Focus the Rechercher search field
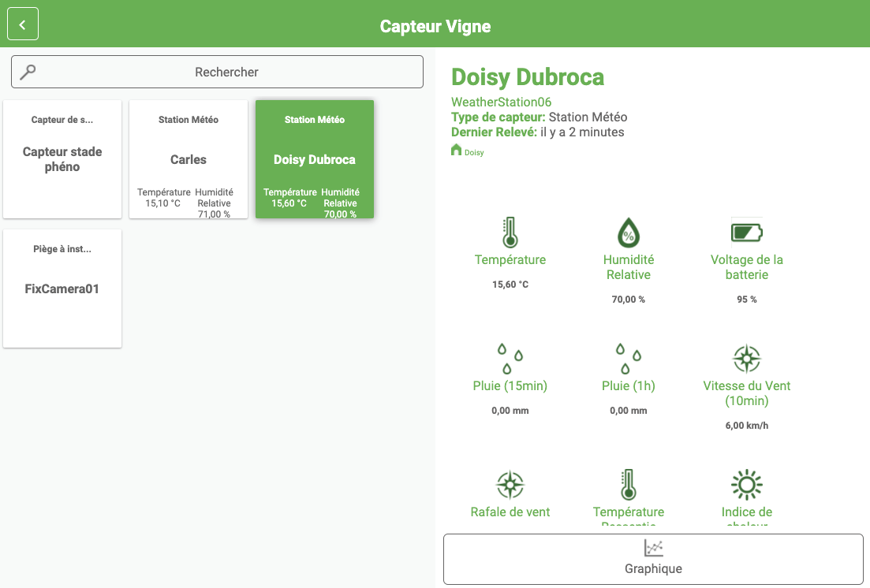 pos(226,72)
